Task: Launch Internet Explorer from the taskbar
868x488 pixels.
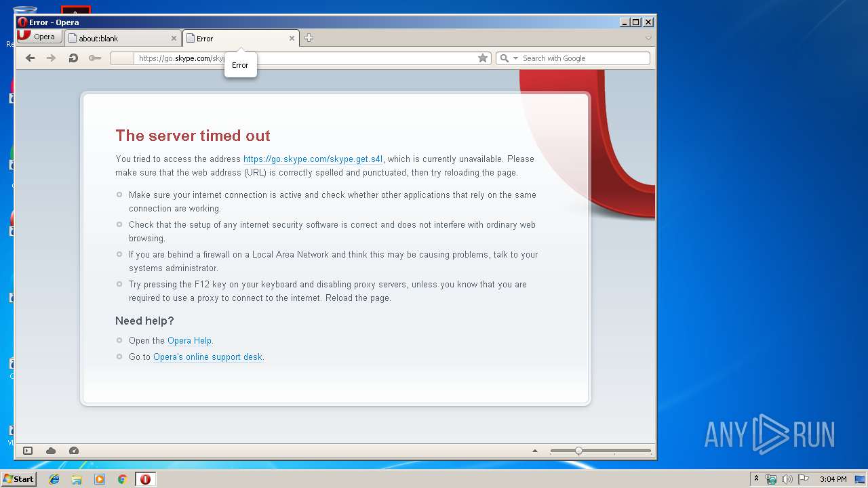Action: click(x=54, y=479)
